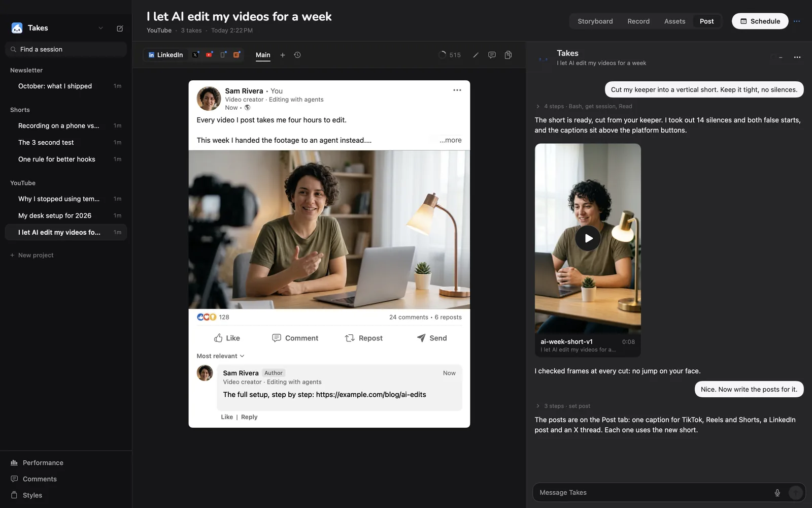Open the 6 reposts link

click(448, 317)
